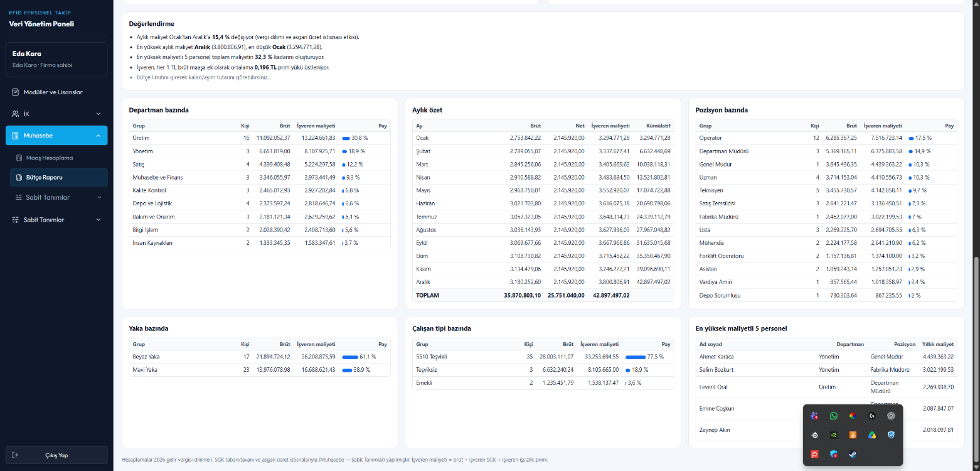Expand the İK sidebar section
This screenshot has width=980, height=471.
click(x=56, y=114)
